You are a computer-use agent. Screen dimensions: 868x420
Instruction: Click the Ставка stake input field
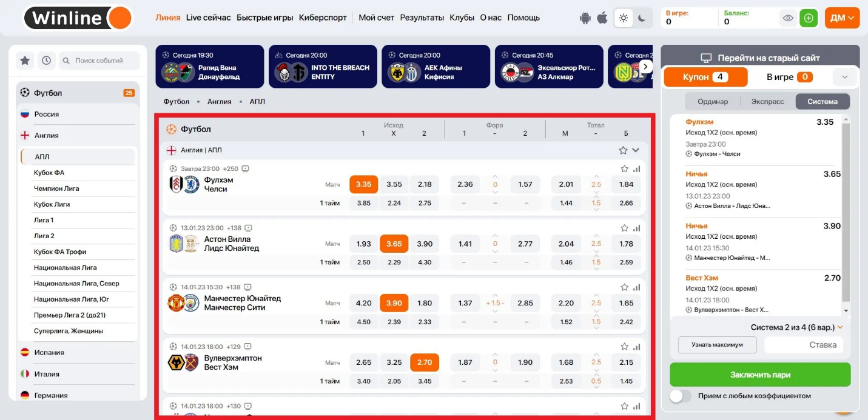803,345
